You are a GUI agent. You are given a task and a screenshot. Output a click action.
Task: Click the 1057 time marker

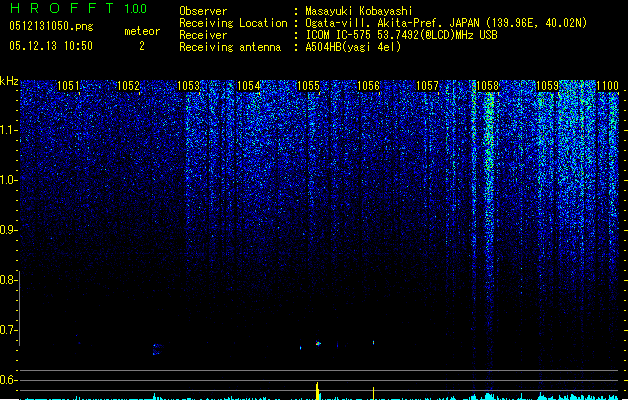click(428, 86)
